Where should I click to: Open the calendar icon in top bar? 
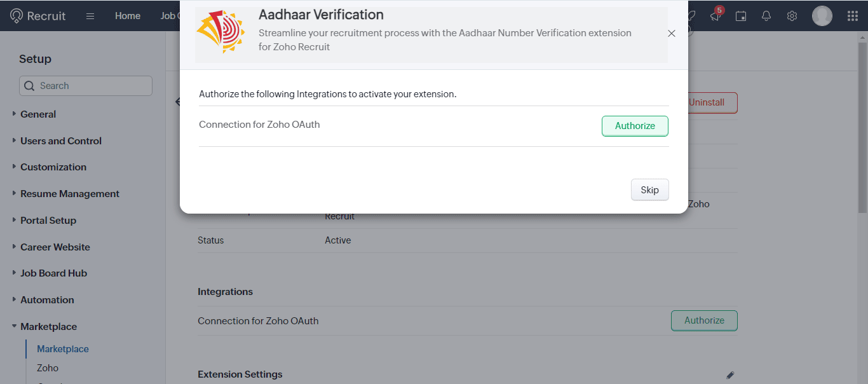click(741, 16)
